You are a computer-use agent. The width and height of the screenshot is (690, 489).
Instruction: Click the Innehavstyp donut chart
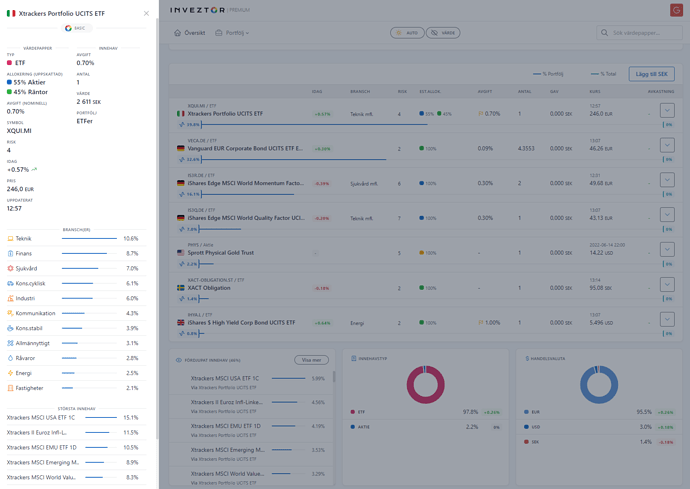click(x=425, y=384)
